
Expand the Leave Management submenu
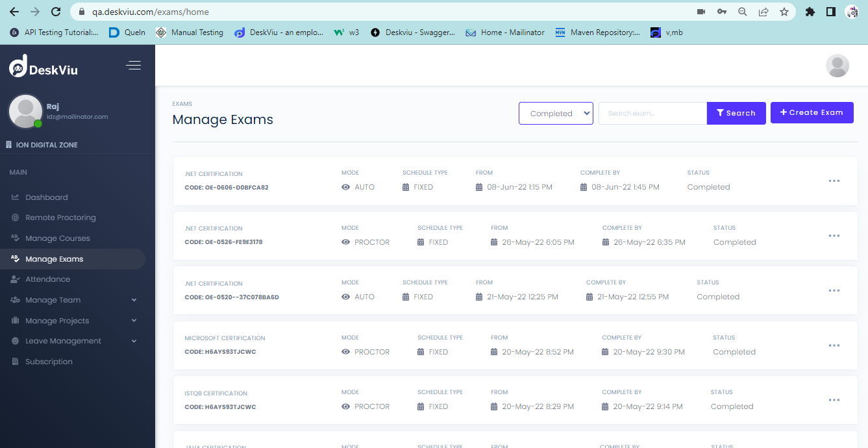point(134,341)
